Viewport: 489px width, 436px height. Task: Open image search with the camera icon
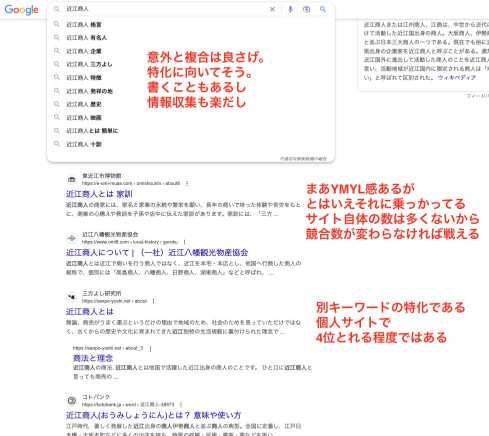coord(306,9)
